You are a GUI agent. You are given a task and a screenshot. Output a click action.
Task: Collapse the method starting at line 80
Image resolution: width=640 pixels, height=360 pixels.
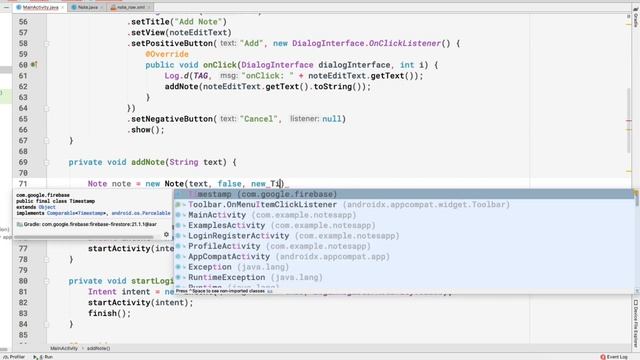[x=46, y=281]
